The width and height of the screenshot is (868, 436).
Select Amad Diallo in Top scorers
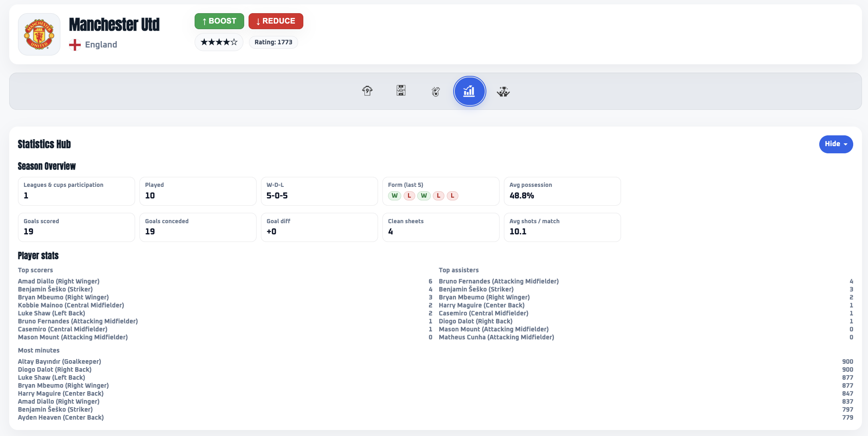tap(225, 281)
